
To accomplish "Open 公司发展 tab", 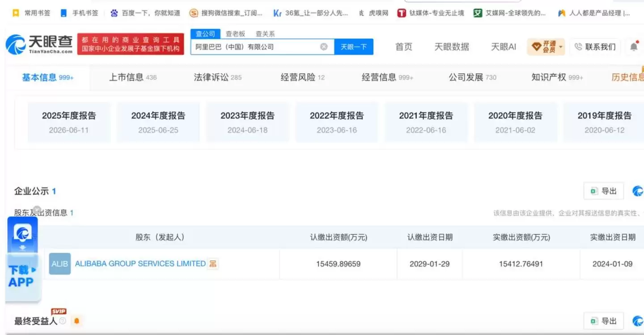I will point(473,77).
